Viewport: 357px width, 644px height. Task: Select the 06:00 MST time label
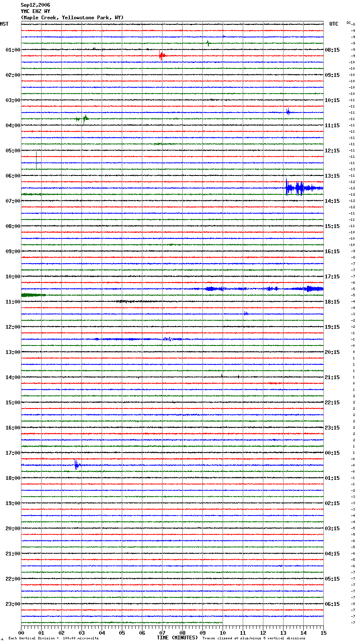[x=13, y=176]
